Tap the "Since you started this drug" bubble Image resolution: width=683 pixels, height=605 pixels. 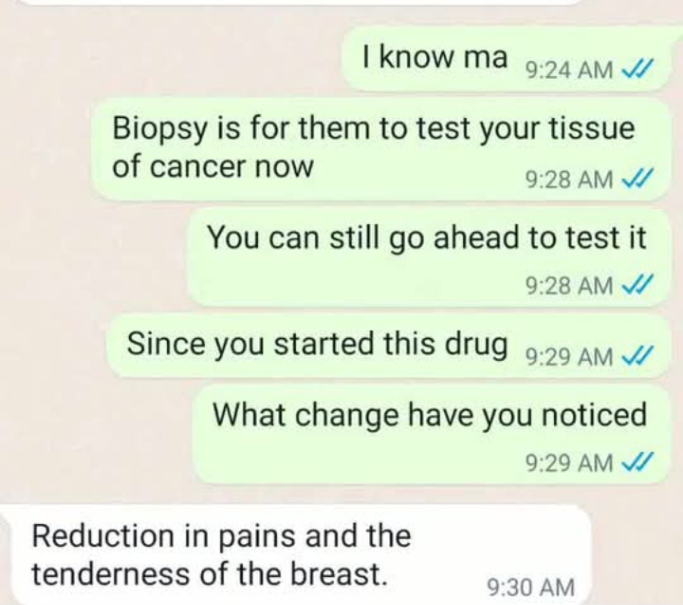(x=389, y=347)
